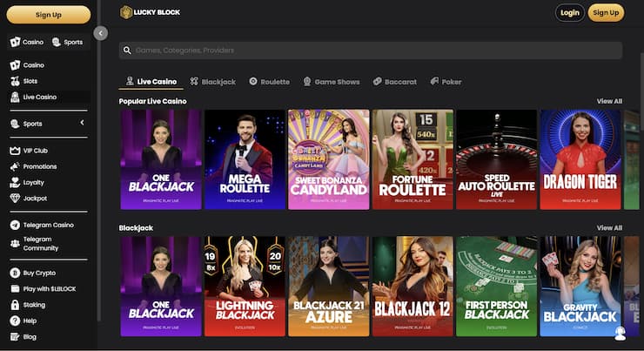This screenshot has width=644, height=351.
Task: Open Sweet Bonanza Candyland game
Action: (x=329, y=159)
